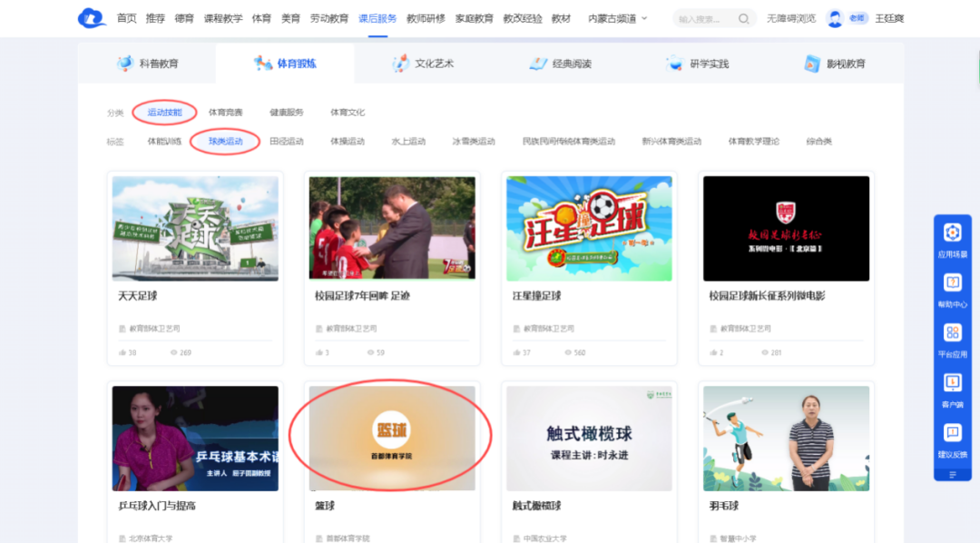Viewport: 980px width, 543px height.
Task: Open the 校园足球新长征系列微电影 thumbnail
Action: (x=786, y=228)
